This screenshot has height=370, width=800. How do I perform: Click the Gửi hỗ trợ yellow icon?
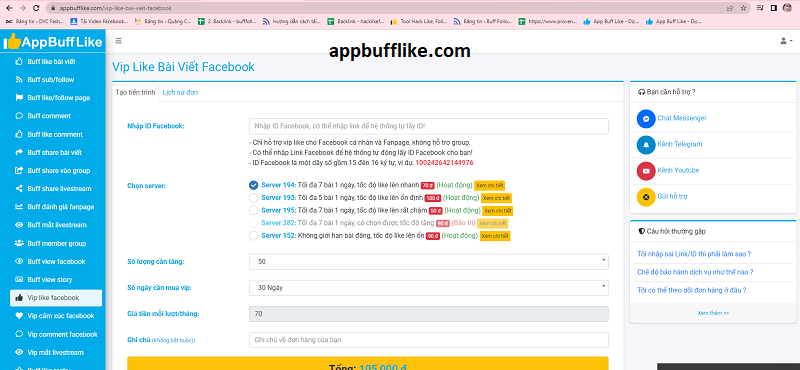pos(646,196)
